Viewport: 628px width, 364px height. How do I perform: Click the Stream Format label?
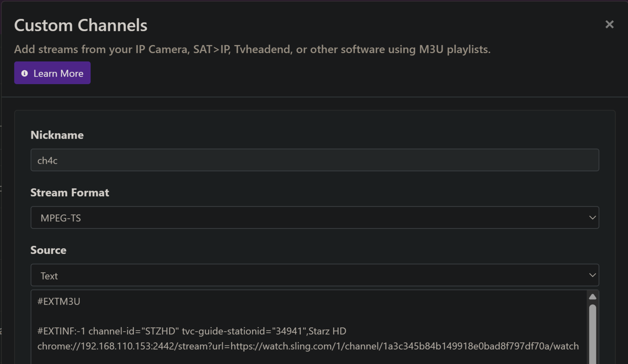(70, 192)
